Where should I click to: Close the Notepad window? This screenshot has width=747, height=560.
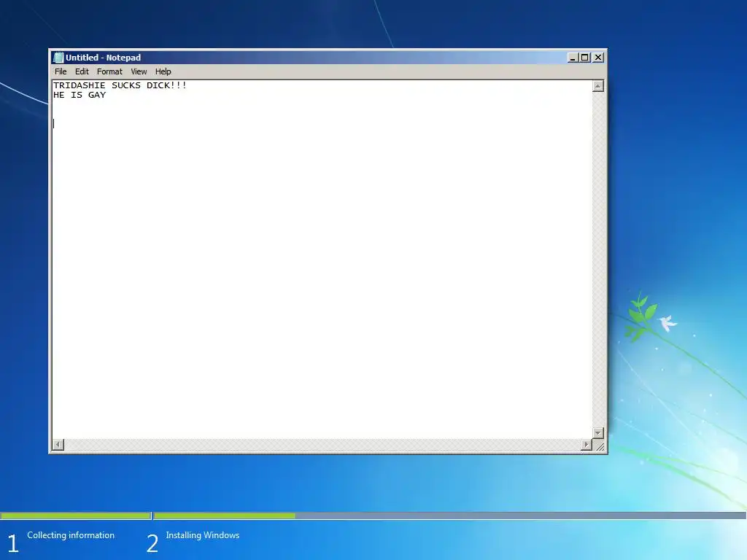598,58
